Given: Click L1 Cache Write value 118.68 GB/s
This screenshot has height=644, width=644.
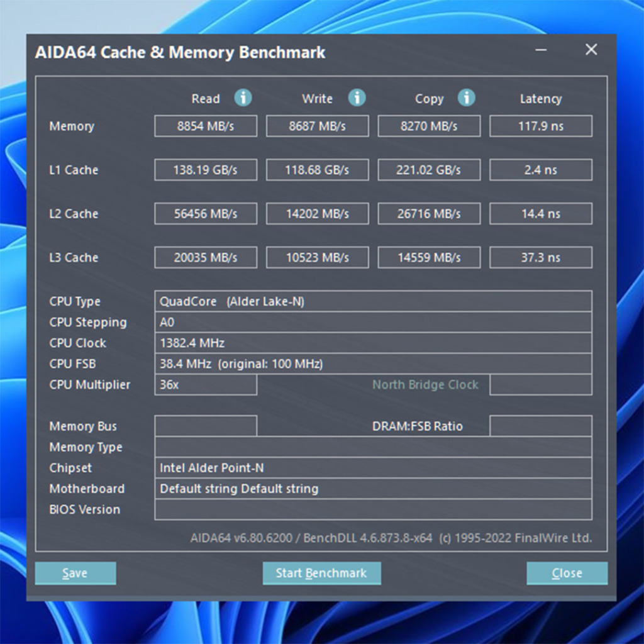Looking at the screenshot, I should click(318, 170).
